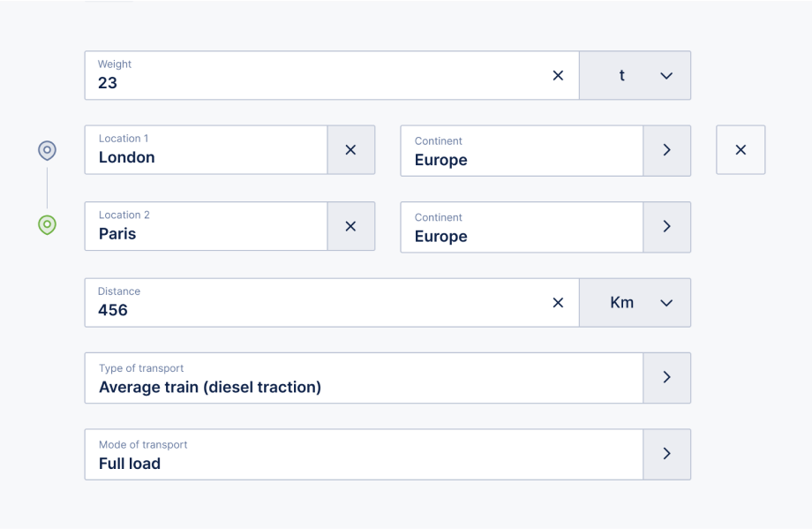This screenshot has width=812, height=529.
Task: Open Mode of transport chevron
Action: pyautogui.click(x=667, y=454)
